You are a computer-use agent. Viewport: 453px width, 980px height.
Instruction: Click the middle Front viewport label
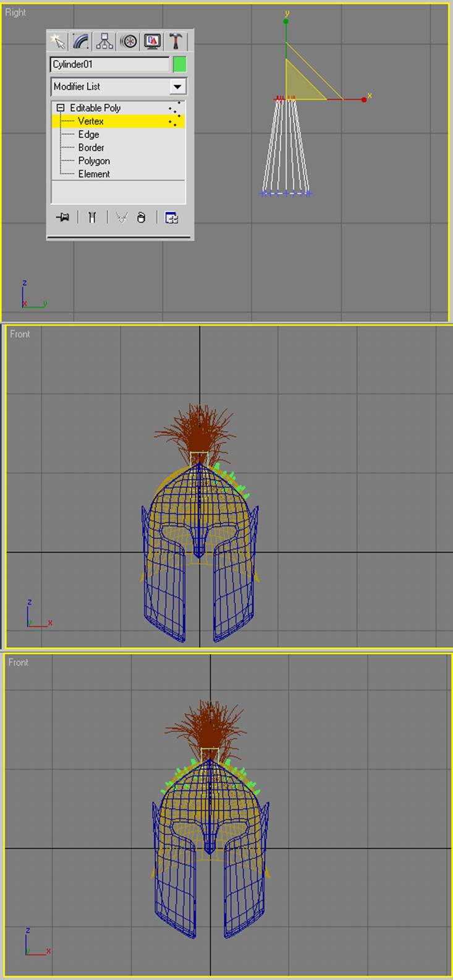click(x=20, y=334)
